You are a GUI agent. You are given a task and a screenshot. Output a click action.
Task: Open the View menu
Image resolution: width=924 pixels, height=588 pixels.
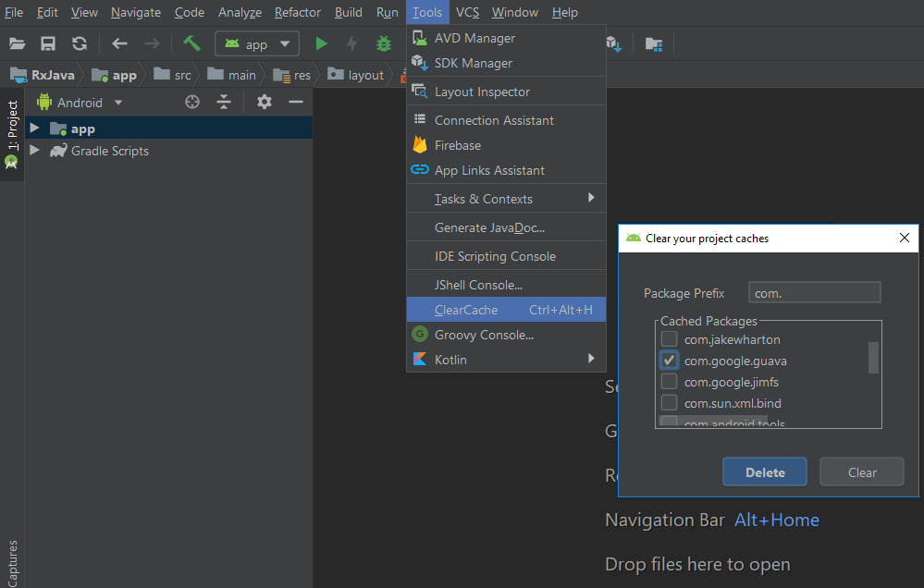84,12
